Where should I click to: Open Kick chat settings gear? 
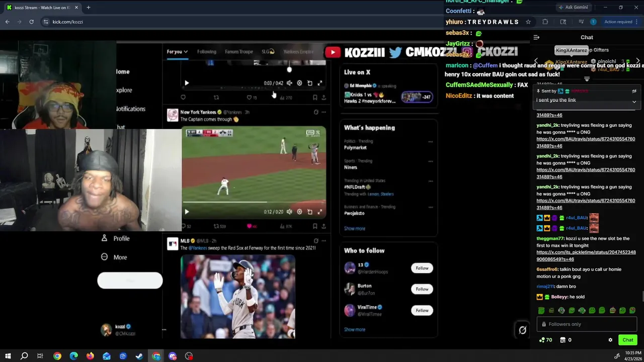pos(610,340)
